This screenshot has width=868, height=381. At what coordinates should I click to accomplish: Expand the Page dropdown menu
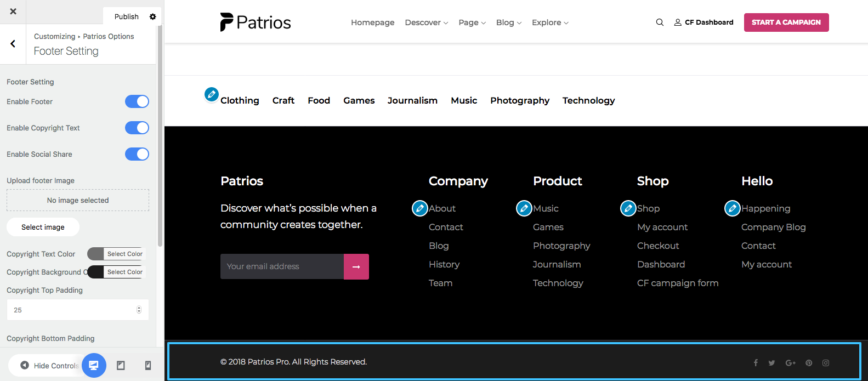(x=472, y=22)
